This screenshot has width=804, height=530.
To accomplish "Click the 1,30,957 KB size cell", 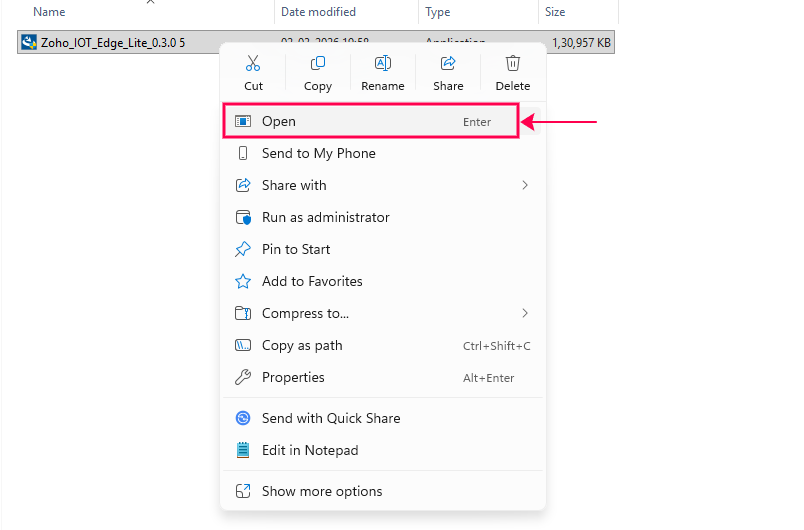I will 581,43.
